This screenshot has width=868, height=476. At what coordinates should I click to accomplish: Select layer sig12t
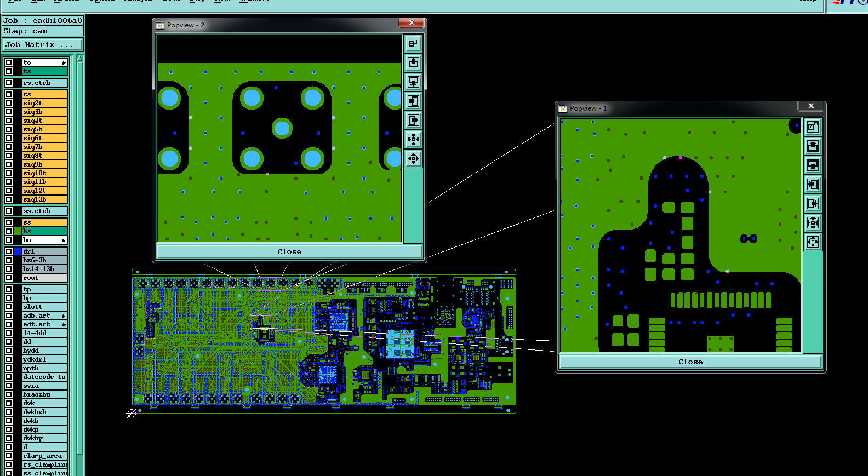[x=44, y=191]
